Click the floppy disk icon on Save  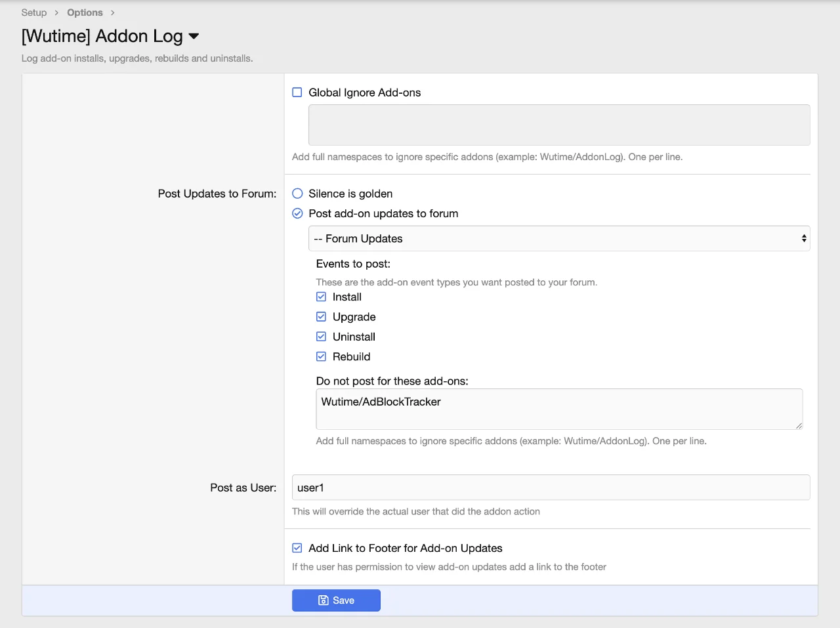323,600
